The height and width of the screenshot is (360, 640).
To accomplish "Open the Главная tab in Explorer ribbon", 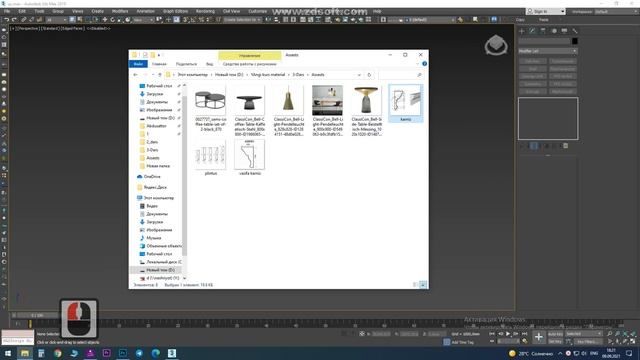I will [159, 64].
